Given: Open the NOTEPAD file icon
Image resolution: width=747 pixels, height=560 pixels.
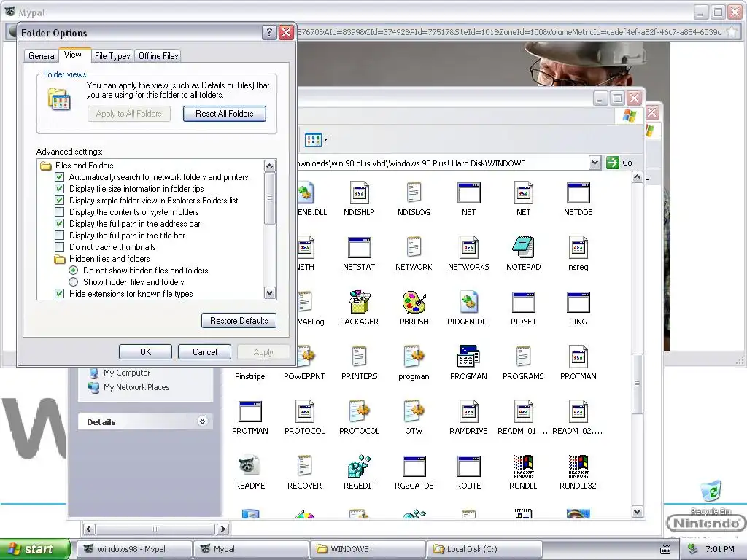Looking at the screenshot, I should coord(523,248).
